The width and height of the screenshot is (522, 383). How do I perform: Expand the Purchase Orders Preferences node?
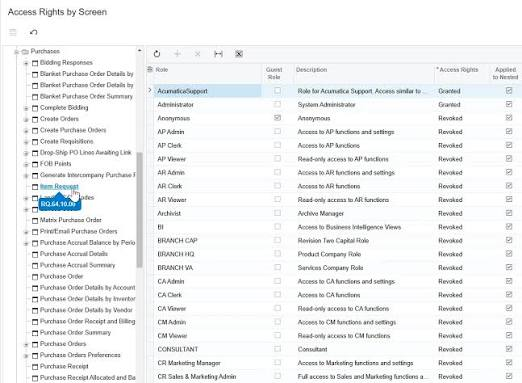pyautogui.click(x=26, y=356)
